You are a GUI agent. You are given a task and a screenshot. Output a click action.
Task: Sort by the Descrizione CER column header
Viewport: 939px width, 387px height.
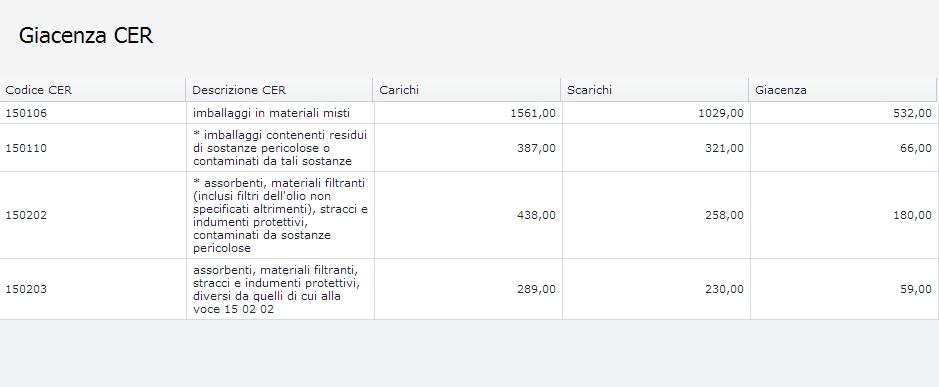(x=279, y=90)
